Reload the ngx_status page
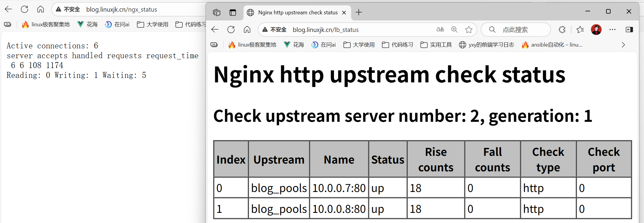644x223 pixels. click(24, 9)
